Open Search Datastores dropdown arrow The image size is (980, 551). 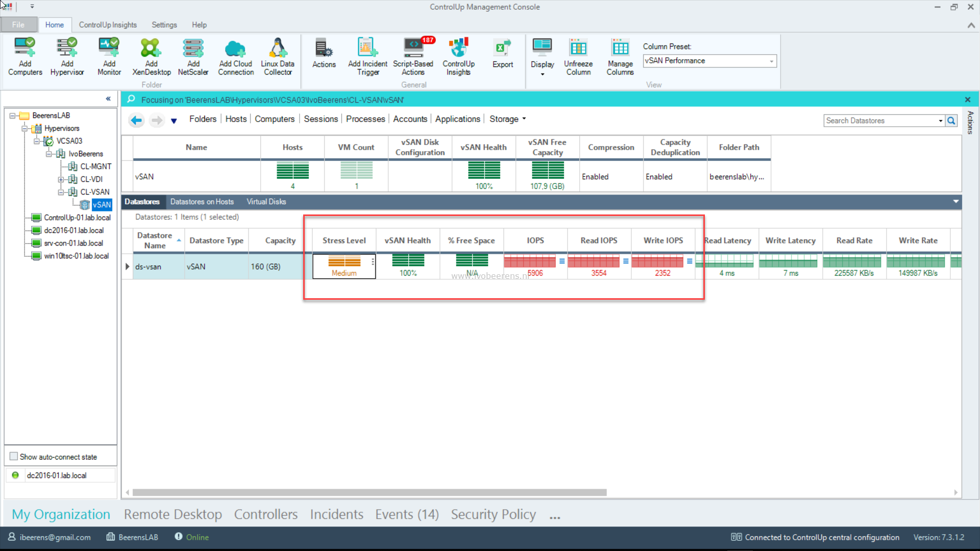(940, 121)
